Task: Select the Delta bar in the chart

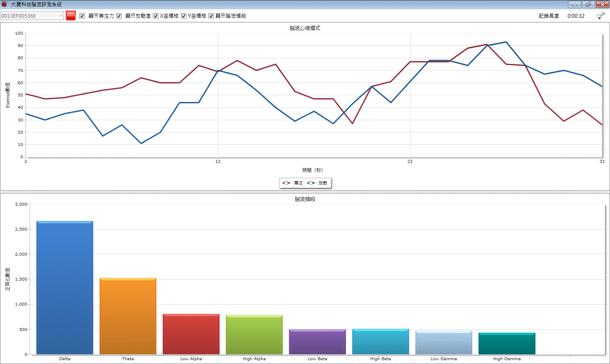Action: click(x=65, y=288)
